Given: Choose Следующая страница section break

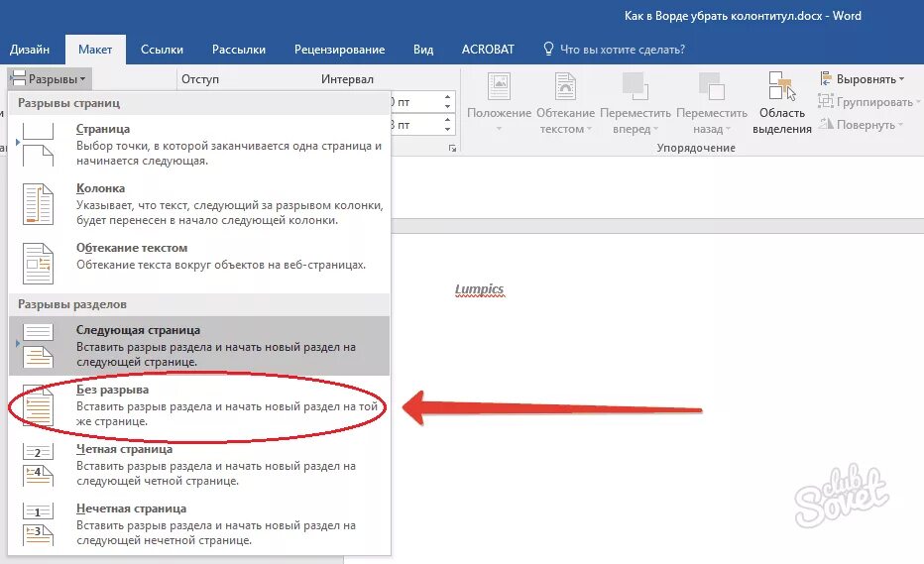Looking at the screenshot, I should (199, 346).
